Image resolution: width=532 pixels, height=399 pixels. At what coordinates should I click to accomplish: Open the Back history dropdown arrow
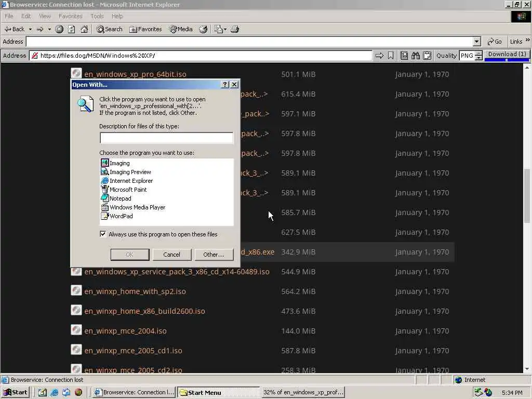click(x=30, y=29)
